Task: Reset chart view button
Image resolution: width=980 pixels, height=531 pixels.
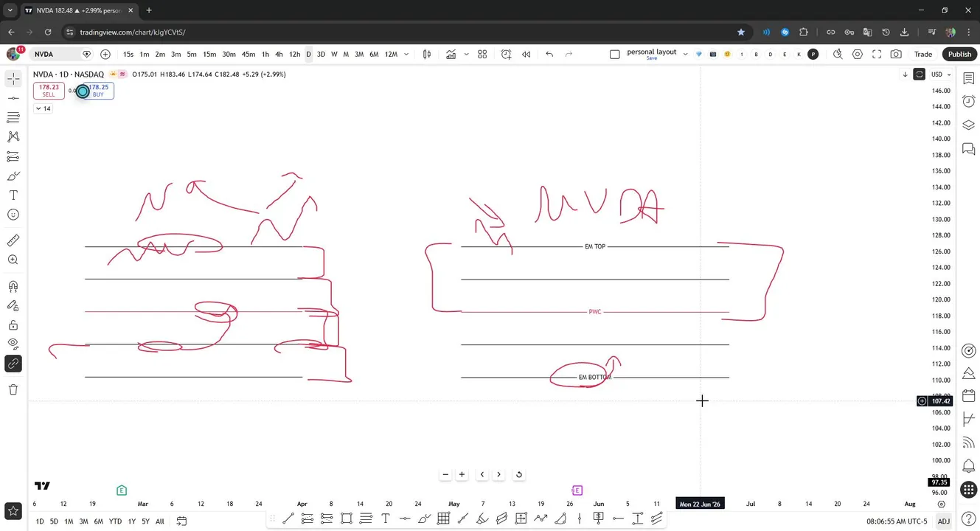Action: [x=518, y=475]
